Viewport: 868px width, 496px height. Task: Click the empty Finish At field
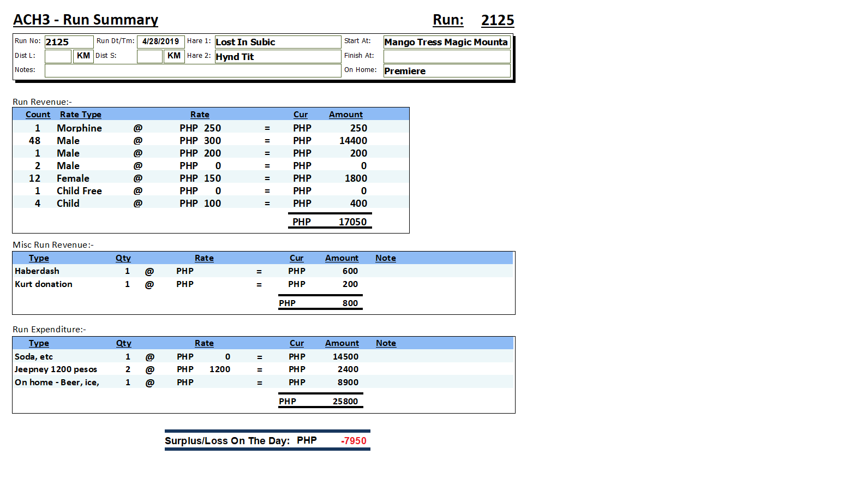(x=446, y=56)
